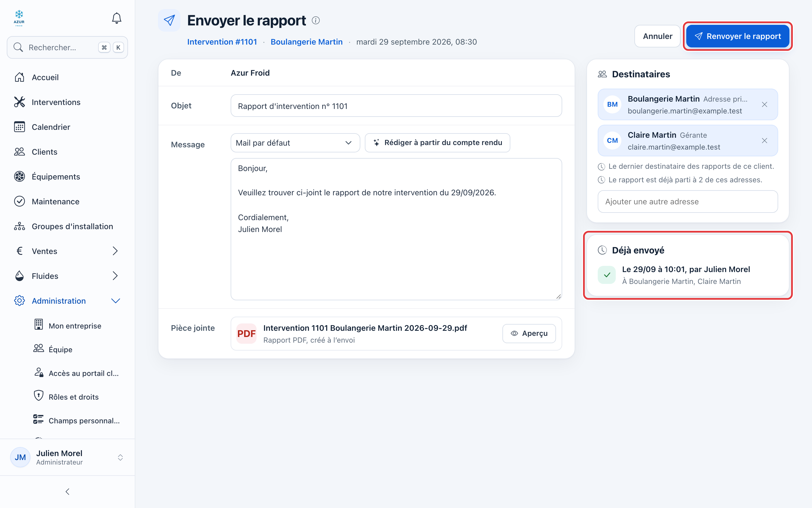Follow the Intervention #1101 link

(x=222, y=42)
